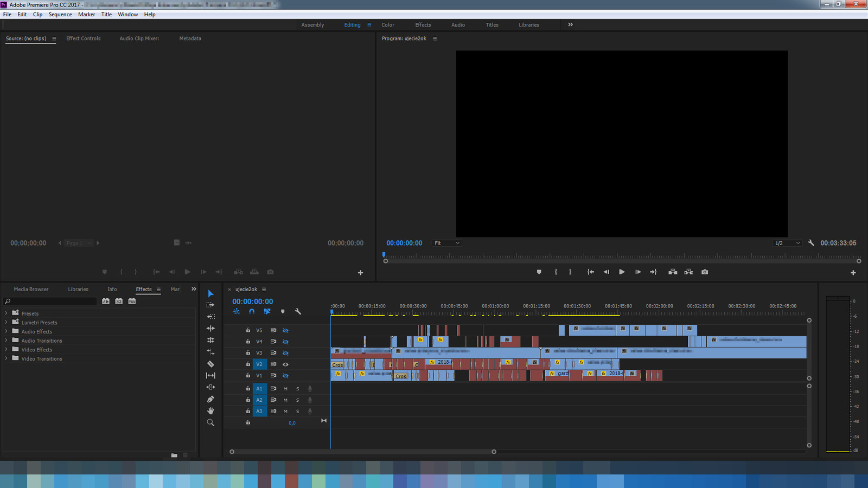The image size is (868, 488).
Task: Click Export Frame camera in Program monitor
Action: coord(705,272)
